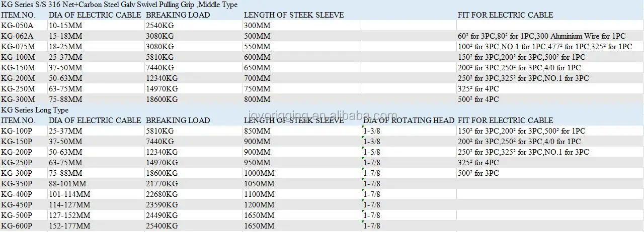The height and width of the screenshot is (232, 644).
Task: Select the 21770KG breaking load cell
Action: 162,184
